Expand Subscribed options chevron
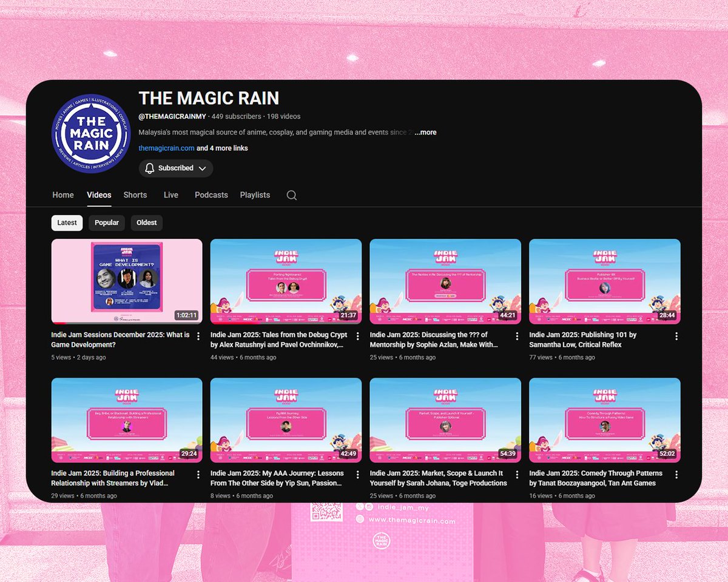The height and width of the screenshot is (582, 728). coord(202,168)
